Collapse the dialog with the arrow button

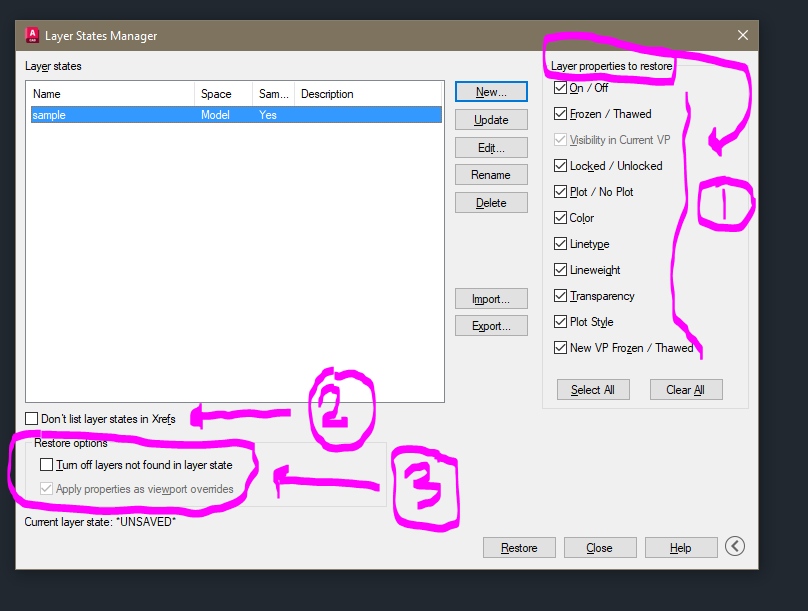(x=735, y=546)
